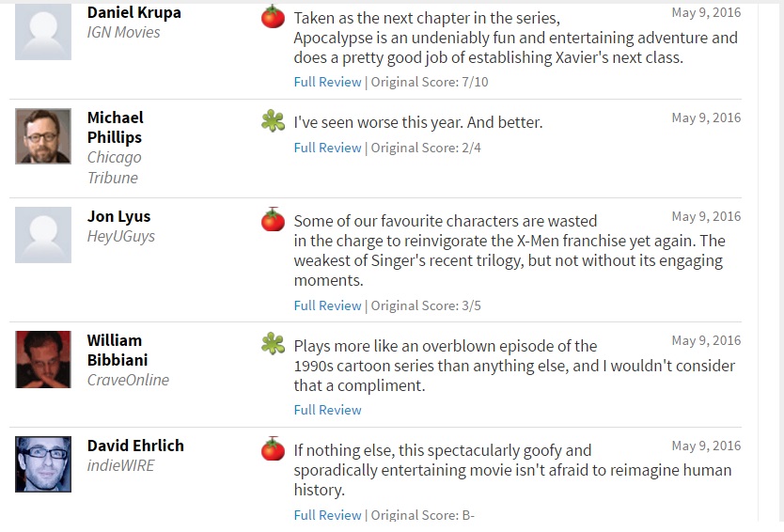784x532 pixels.
Task: Click the rotten splat icon beside Michael Phillips' review
Action: click(273, 121)
